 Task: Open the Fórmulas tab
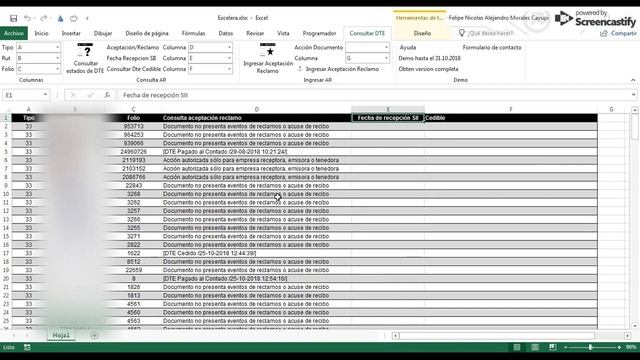193,33
